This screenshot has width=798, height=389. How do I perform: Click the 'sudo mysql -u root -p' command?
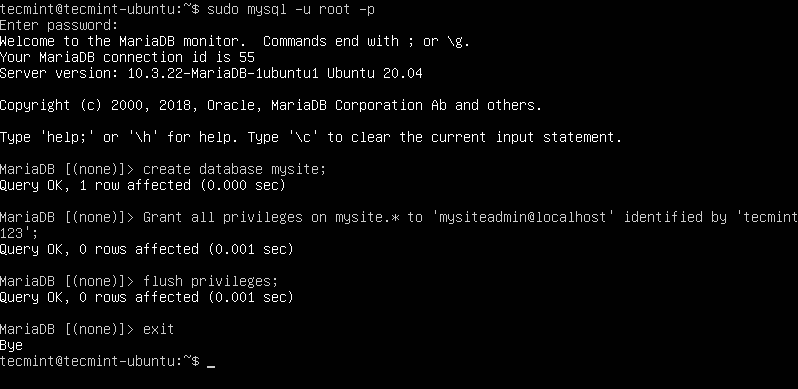click(x=291, y=9)
